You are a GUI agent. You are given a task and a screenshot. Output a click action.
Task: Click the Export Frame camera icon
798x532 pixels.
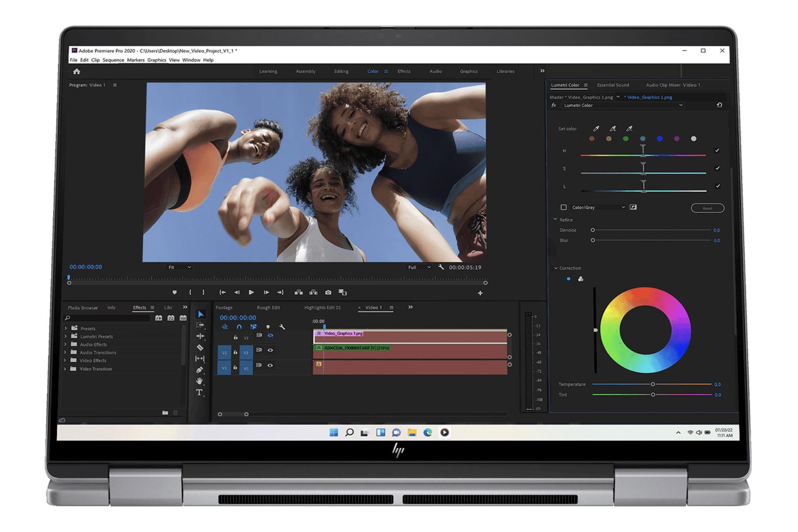click(328, 293)
